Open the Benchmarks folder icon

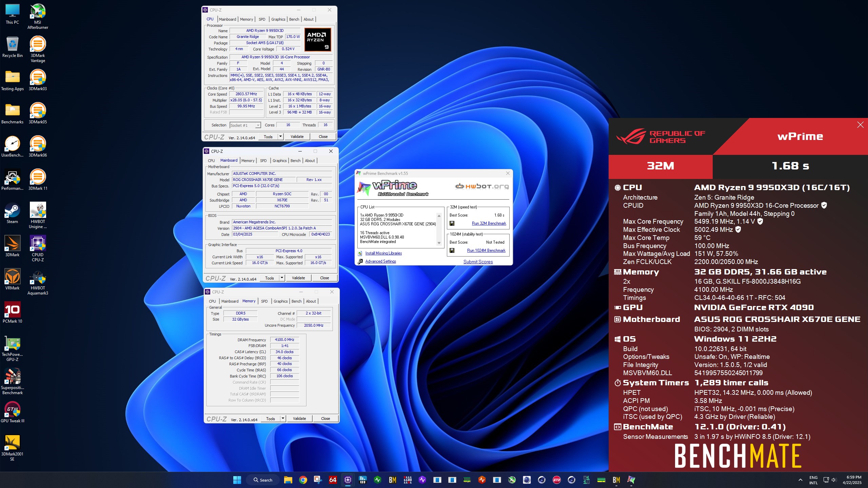tap(12, 114)
